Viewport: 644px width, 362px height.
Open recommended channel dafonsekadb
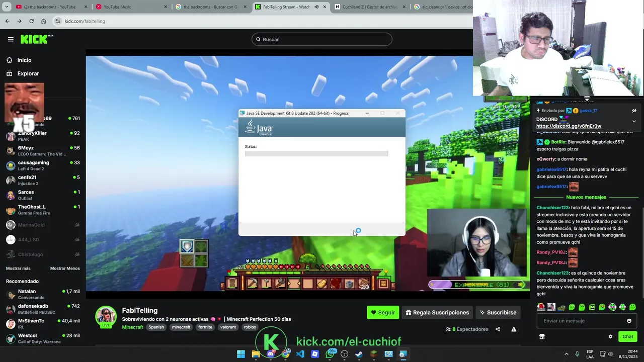click(x=43, y=309)
